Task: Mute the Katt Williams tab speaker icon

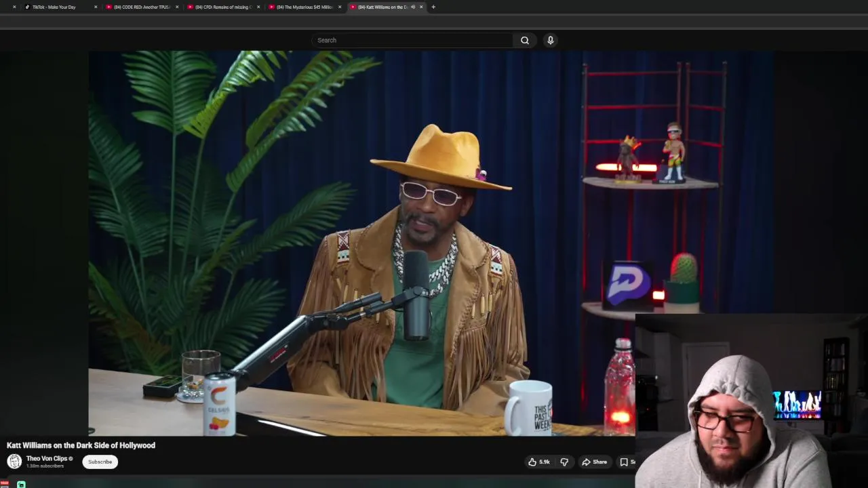Action: (413, 7)
